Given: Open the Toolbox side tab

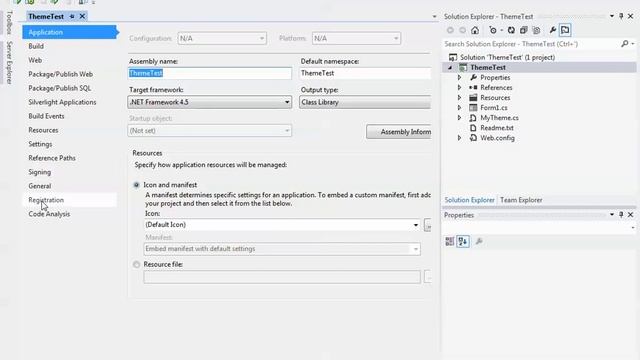Looking at the screenshot, I should click(x=9, y=23).
